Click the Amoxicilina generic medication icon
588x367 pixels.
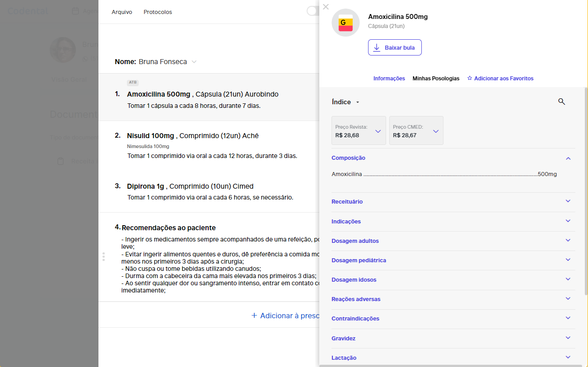tap(345, 23)
